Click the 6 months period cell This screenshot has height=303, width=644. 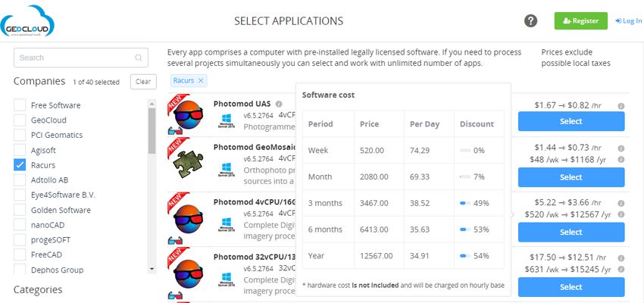[328, 230]
